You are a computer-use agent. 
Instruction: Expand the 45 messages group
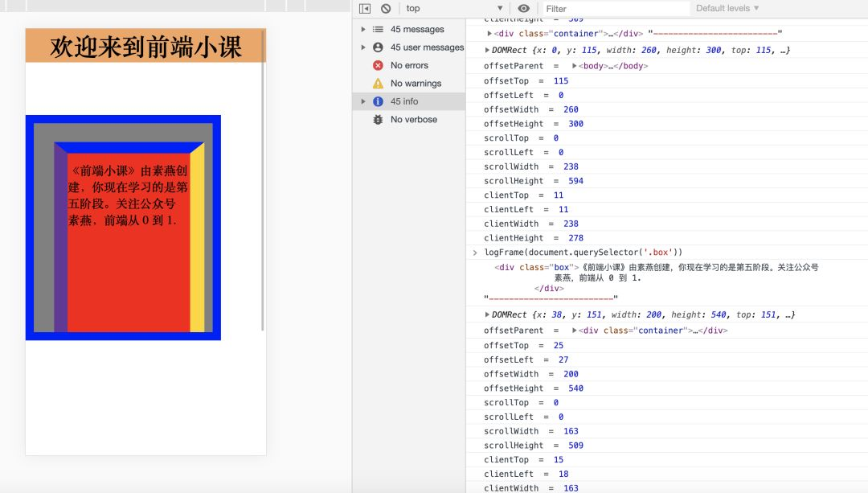point(363,30)
